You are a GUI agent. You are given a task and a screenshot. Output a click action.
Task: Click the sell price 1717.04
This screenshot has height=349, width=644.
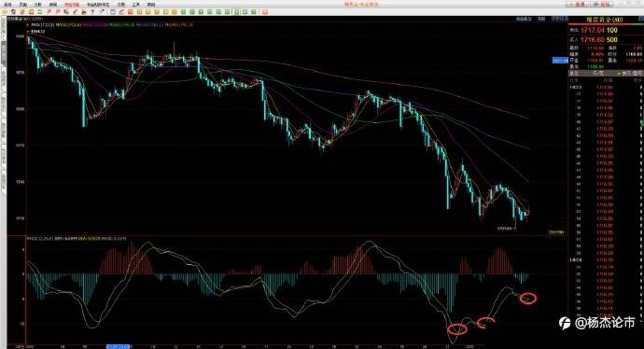click(x=593, y=30)
